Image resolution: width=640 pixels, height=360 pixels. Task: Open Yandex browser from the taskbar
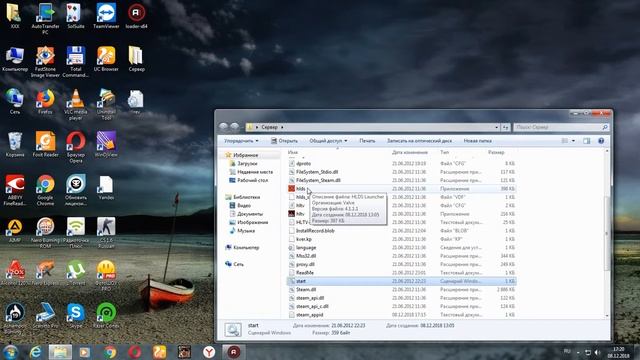209,352
